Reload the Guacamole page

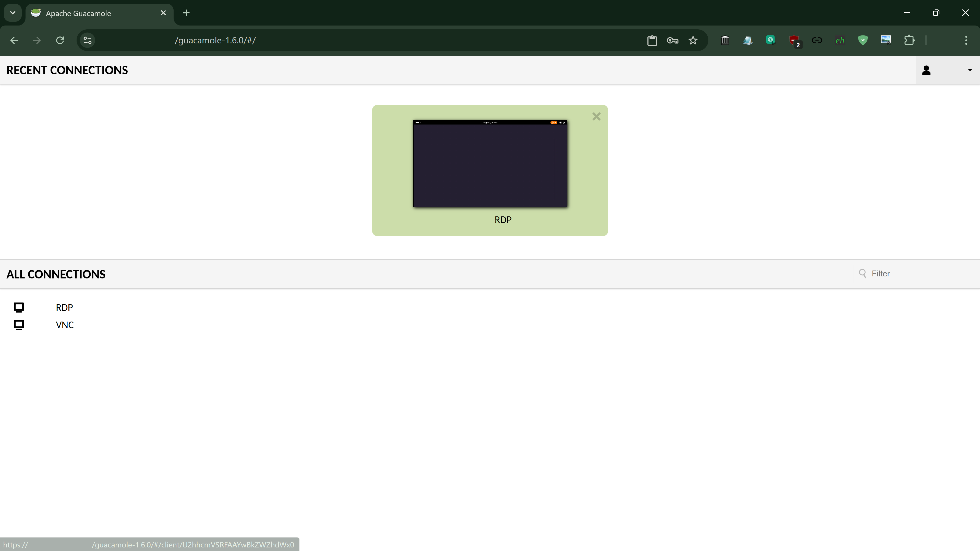(x=60, y=40)
